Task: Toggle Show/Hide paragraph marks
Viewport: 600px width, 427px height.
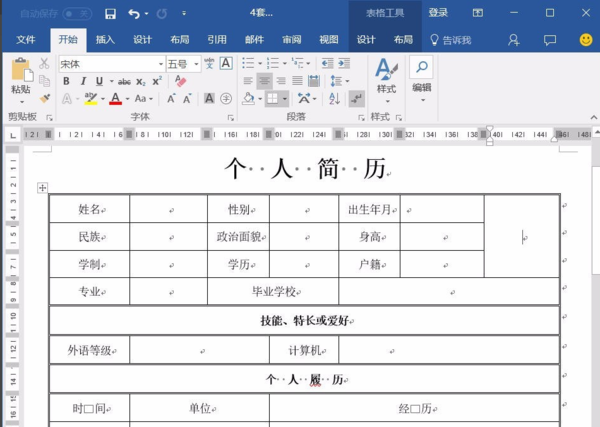Action: tap(357, 99)
